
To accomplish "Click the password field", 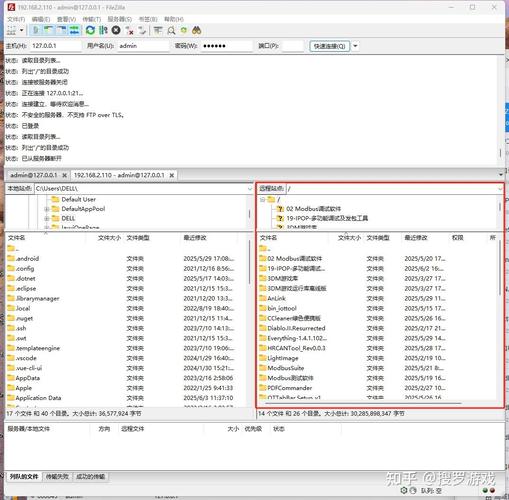I will pyautogui.click(x=226, y=46).
